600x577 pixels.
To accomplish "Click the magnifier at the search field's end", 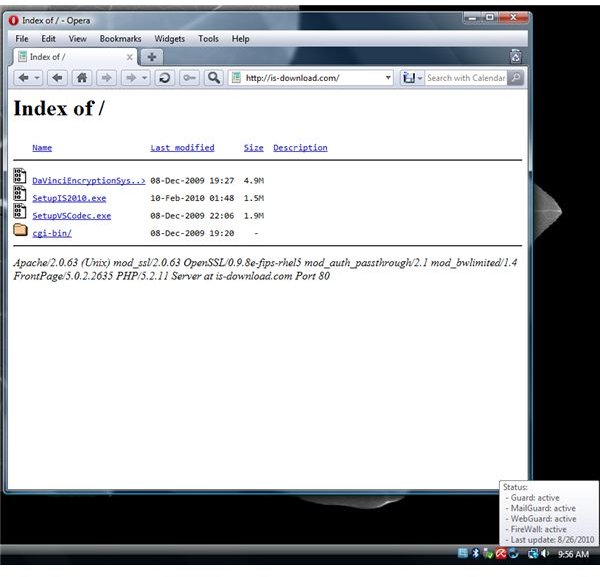I will pos(515,78).
